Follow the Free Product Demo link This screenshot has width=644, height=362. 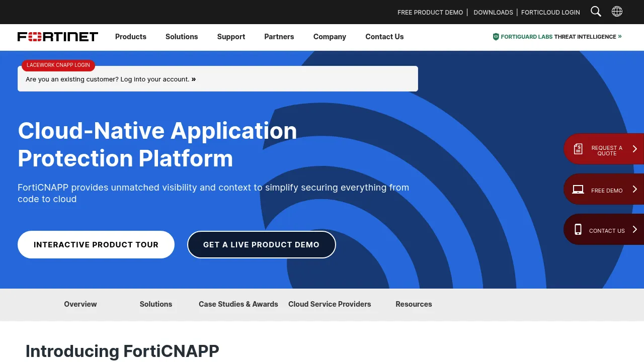(430, 12)
